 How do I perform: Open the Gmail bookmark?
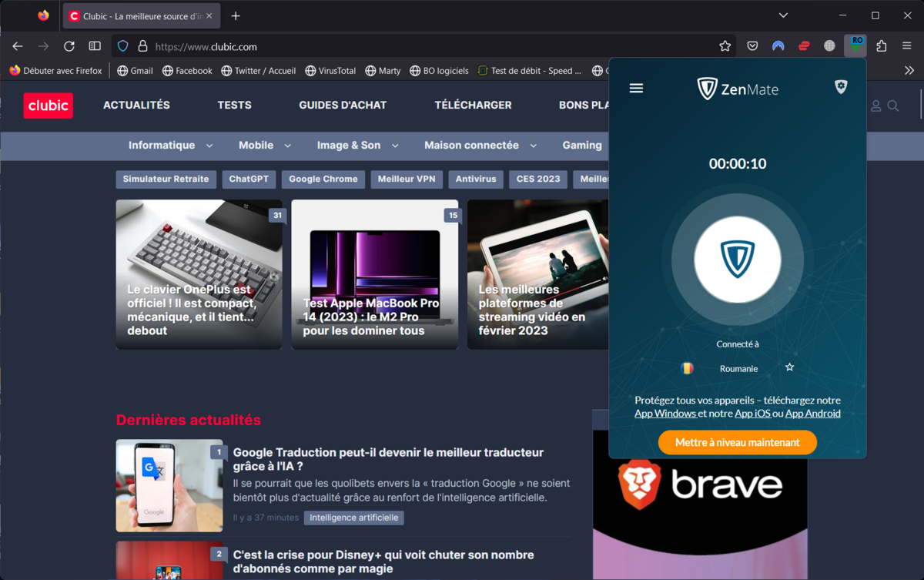click(x=135, y=70)
